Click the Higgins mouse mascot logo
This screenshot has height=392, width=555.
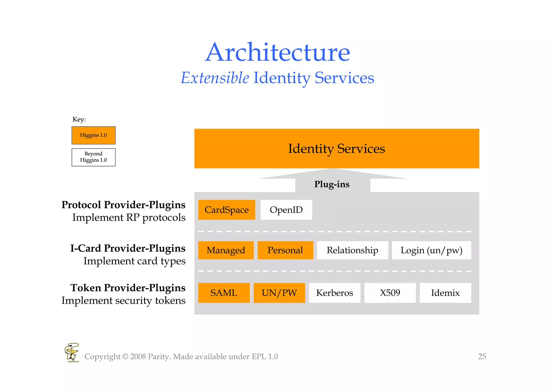point(72,352)
